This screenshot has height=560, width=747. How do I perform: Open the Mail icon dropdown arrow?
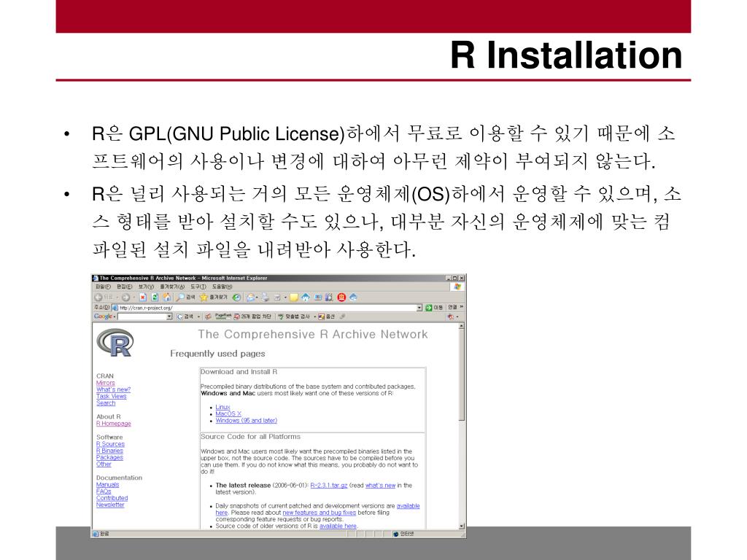258,297
